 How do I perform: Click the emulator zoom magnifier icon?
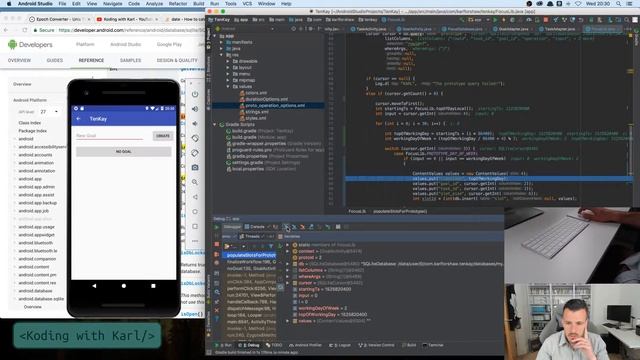[x=195, y=182]
